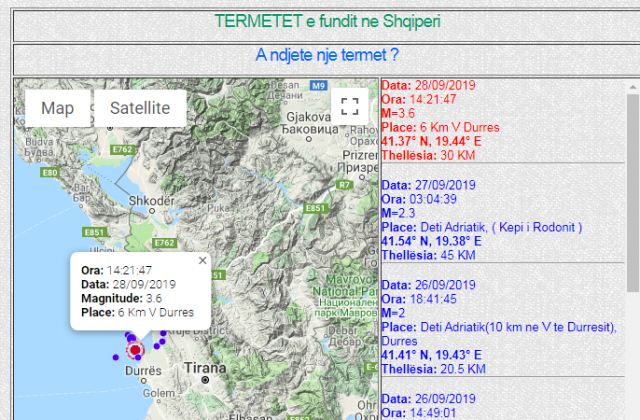Click 'Ora: 14:49:01' time text
The height and width of the screenshot is (420, 640).
pyautogui.click(x=418, y=413)
